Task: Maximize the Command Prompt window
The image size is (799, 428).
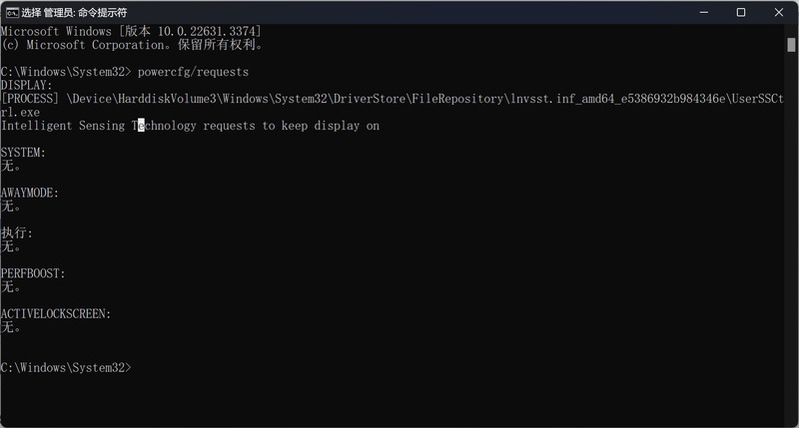Action: click(x=741, y=12)
